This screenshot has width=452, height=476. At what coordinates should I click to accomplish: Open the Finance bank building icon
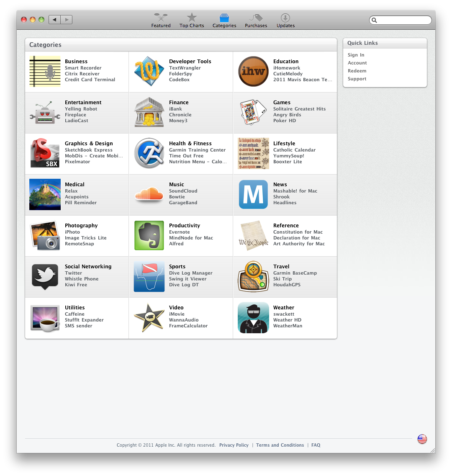point(149,113)
